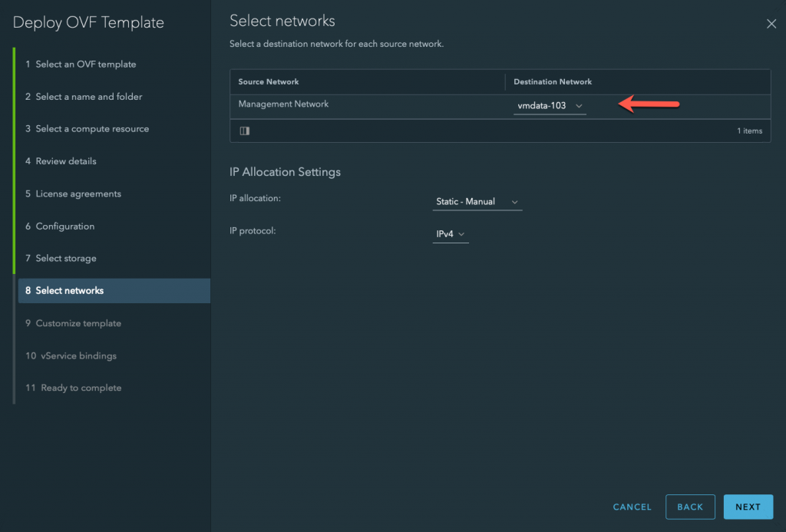
Task: Go to step 5 License agreements
Action: click(x=73, y=194)
